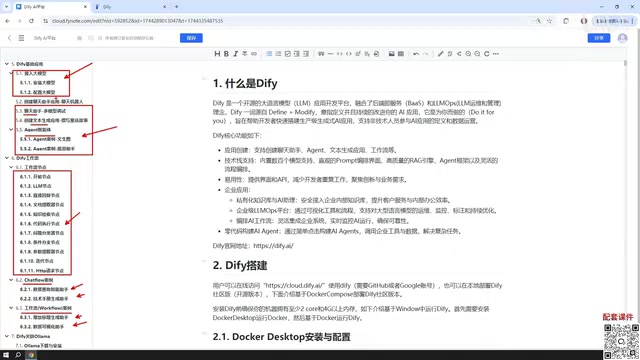
Task: Reload page in browser toolbar
Action: coord(31,21)
